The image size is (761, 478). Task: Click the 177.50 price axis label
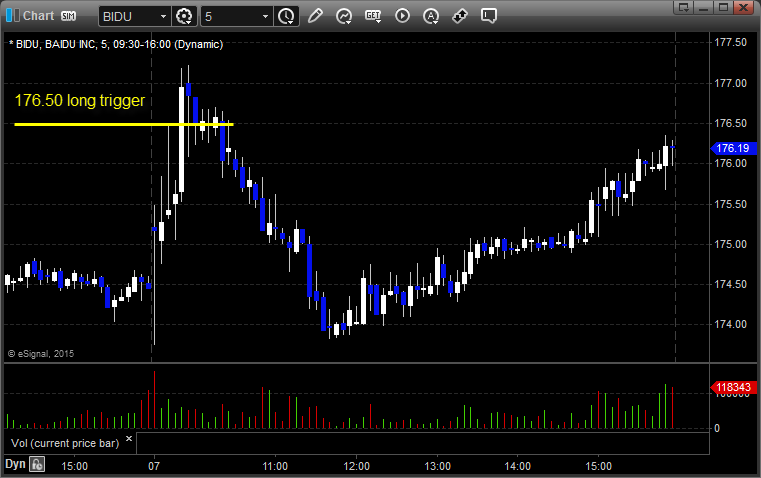(x=730, y=42)
